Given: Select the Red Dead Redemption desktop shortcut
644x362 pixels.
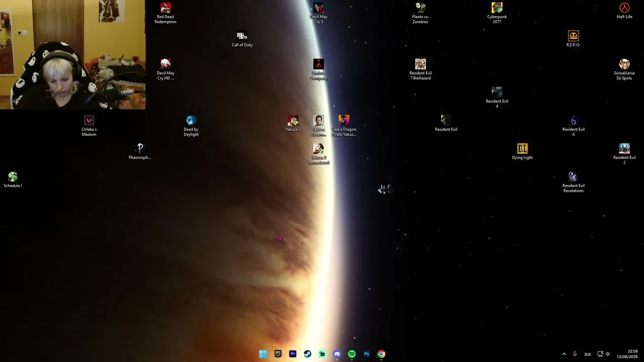Looking at the screenshot, I should 165,13.
